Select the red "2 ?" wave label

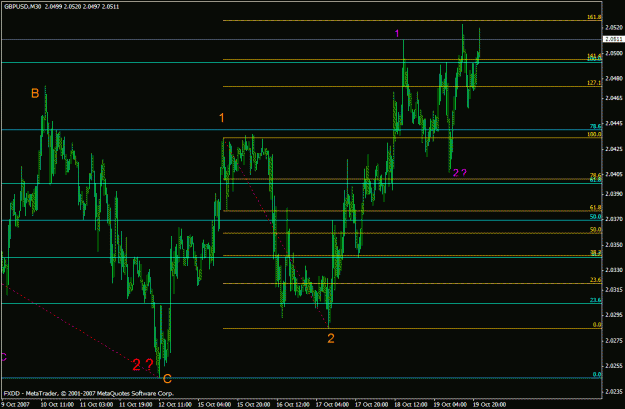tap(143, 364)
